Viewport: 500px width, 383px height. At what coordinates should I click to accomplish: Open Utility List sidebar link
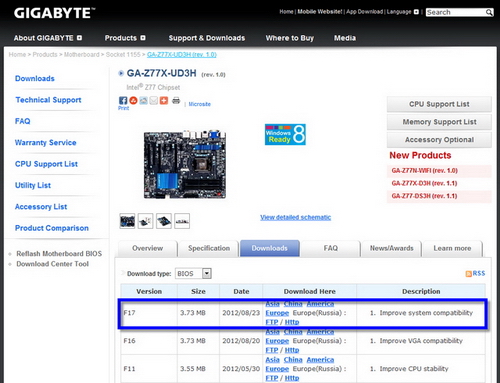33,185
